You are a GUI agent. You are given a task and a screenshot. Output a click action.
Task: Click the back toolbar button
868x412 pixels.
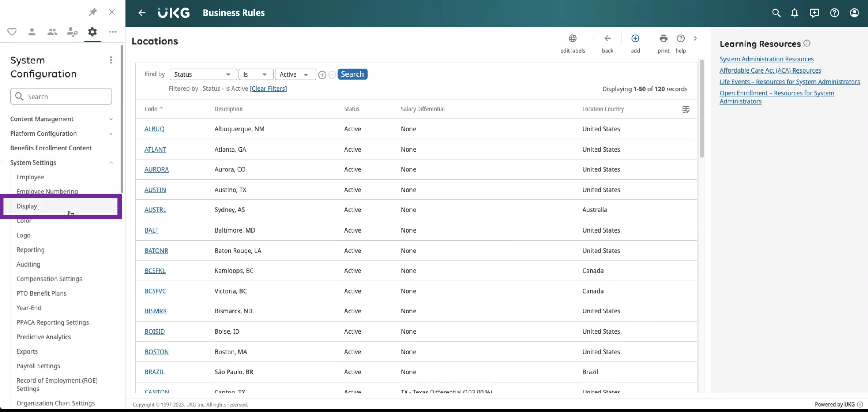pos(608,44)
